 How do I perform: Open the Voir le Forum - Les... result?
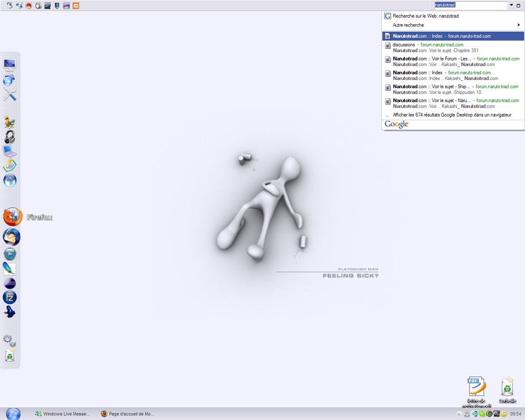[x=453, y=62]
